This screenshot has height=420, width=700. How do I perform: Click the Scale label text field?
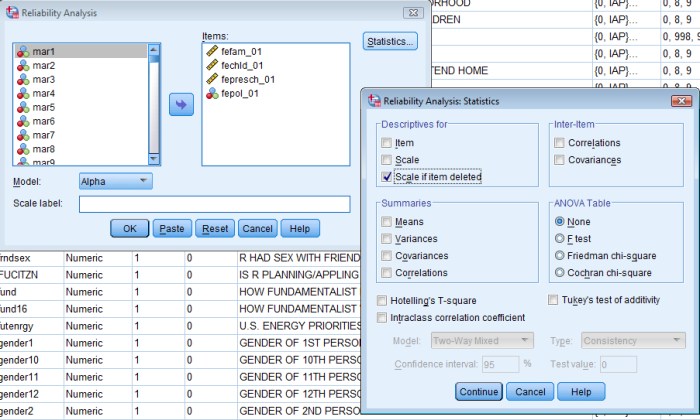(x=214, y=204)
